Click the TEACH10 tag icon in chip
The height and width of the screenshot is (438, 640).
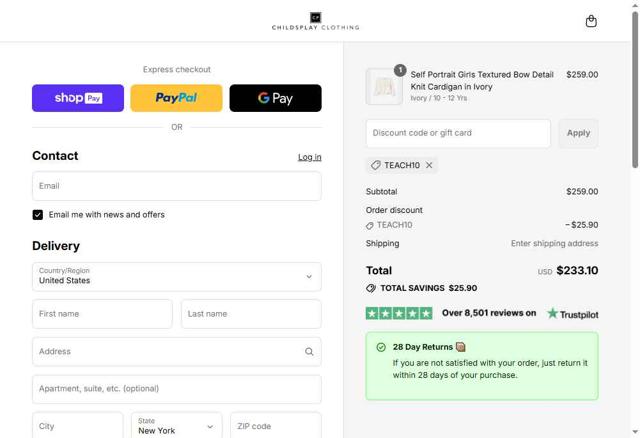(x=376, y=165)
